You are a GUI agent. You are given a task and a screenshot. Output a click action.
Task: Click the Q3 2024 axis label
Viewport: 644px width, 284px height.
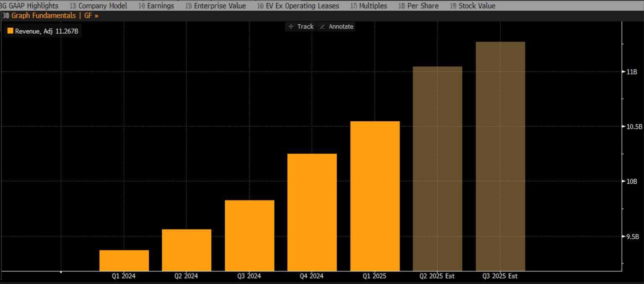249,276
